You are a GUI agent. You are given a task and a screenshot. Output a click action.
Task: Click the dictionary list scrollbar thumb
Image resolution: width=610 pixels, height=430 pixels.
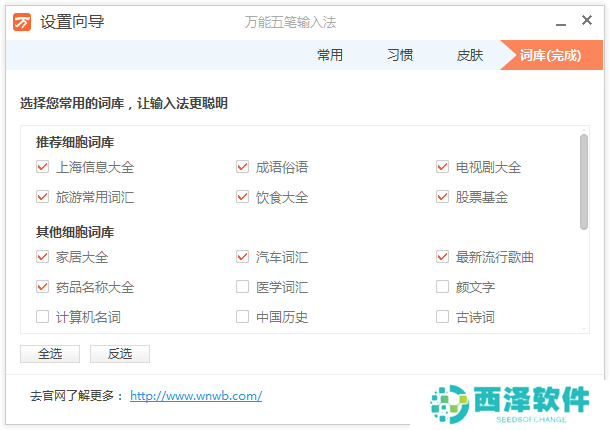tap(584, 182)
